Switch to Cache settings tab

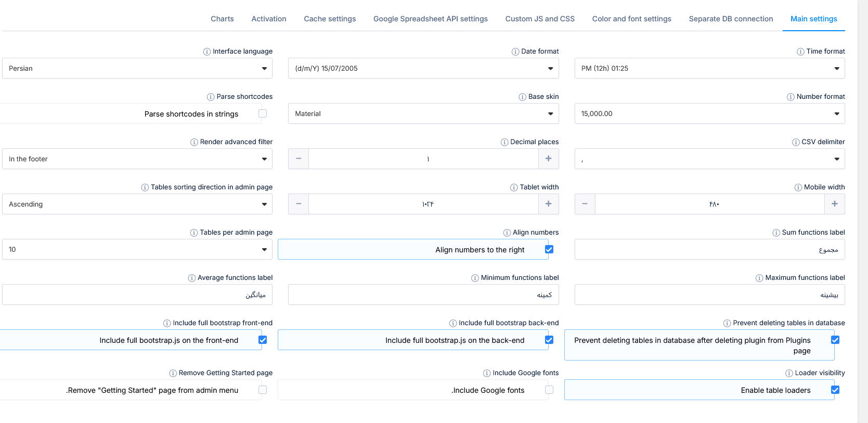330,19
